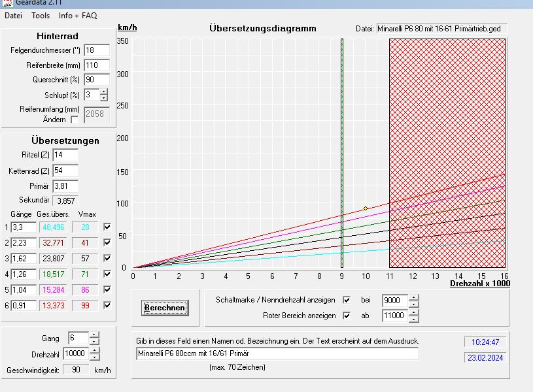Uncheck the gear 1 visibility checkbox
Viewport: 533px width, 392px height.
107,227
